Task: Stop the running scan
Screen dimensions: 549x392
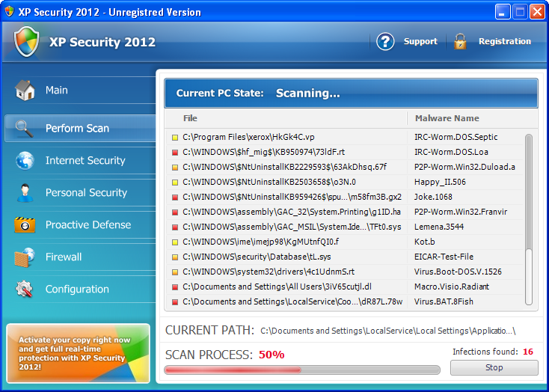Action: [x=494, y=368]
